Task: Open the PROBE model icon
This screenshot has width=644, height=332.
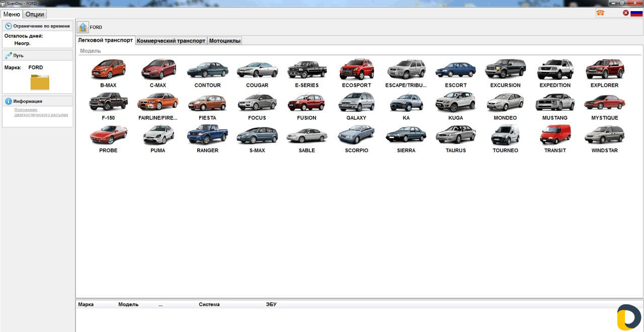Action: tap(108, 135)
